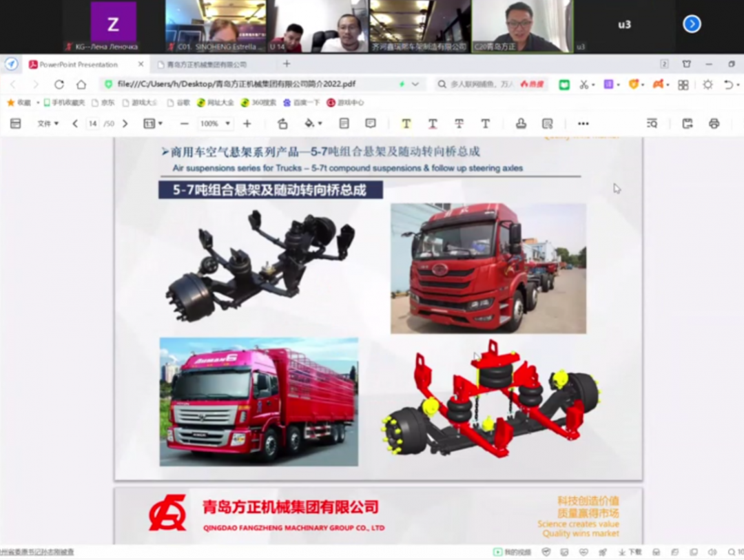Open the page thumbnails sidebar panel
The image size is (744, 560).
click(x=14, y=123)
